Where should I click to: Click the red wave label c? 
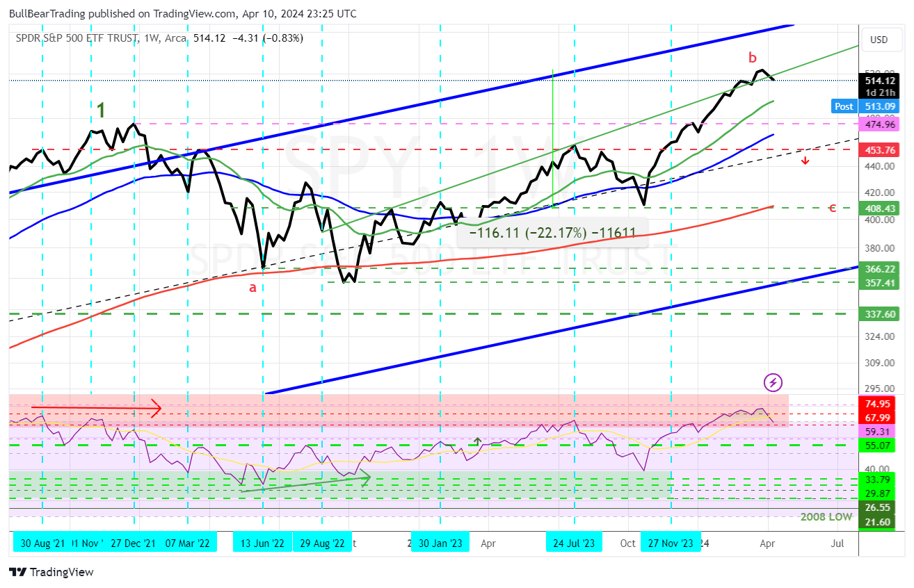click(x=832, y=207)
